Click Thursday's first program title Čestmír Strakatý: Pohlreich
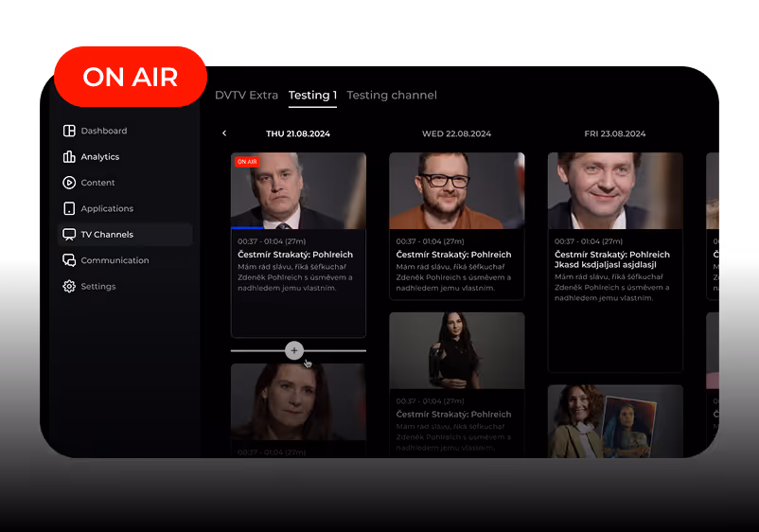 pyautogui.click(x=295, y=255)
